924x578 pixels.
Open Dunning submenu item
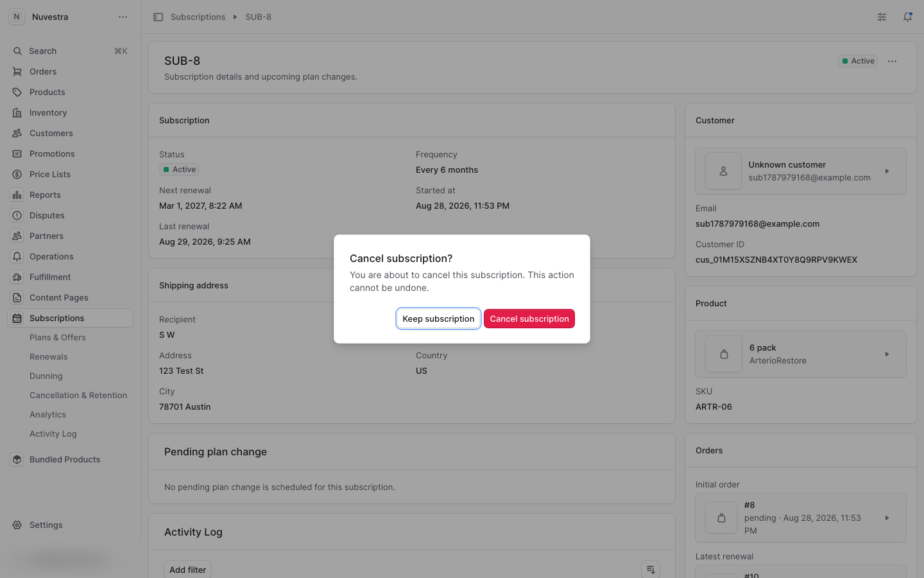46,376
